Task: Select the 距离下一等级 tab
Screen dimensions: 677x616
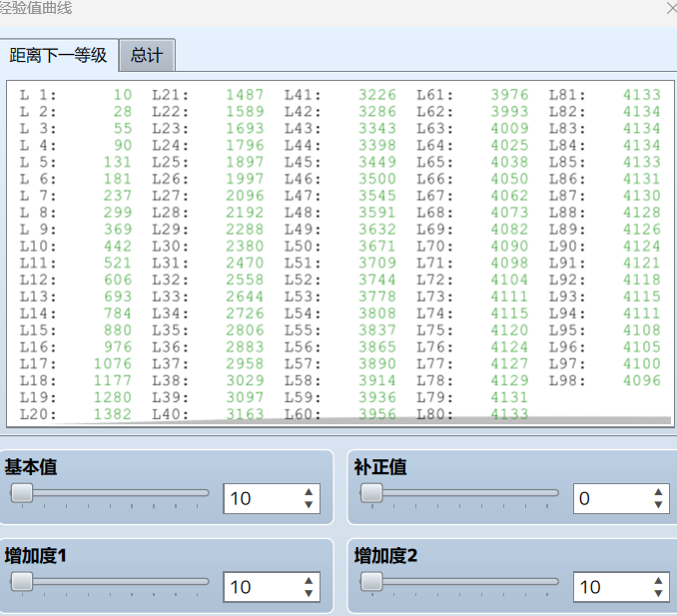Action: click(58, 55)
